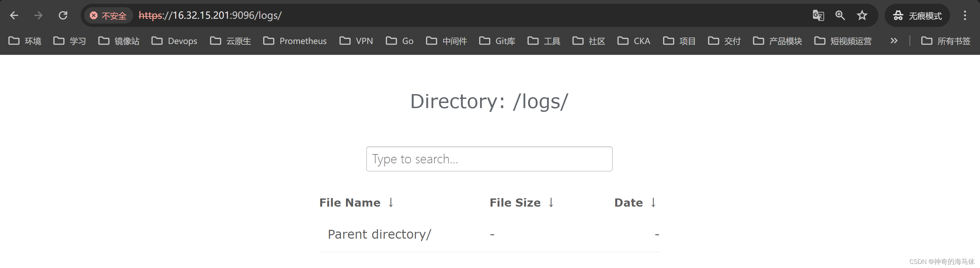
Task: Open the 学习 bookmark folder
Action: click(x=69, y=41)
